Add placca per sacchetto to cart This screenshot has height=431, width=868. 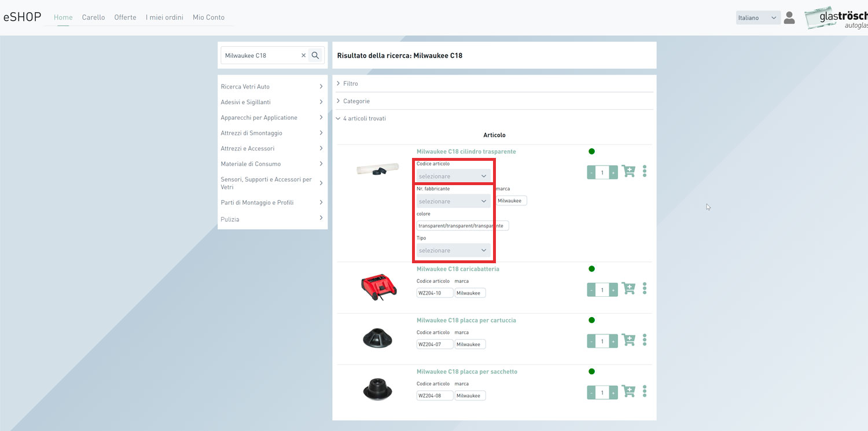point(628,392)
